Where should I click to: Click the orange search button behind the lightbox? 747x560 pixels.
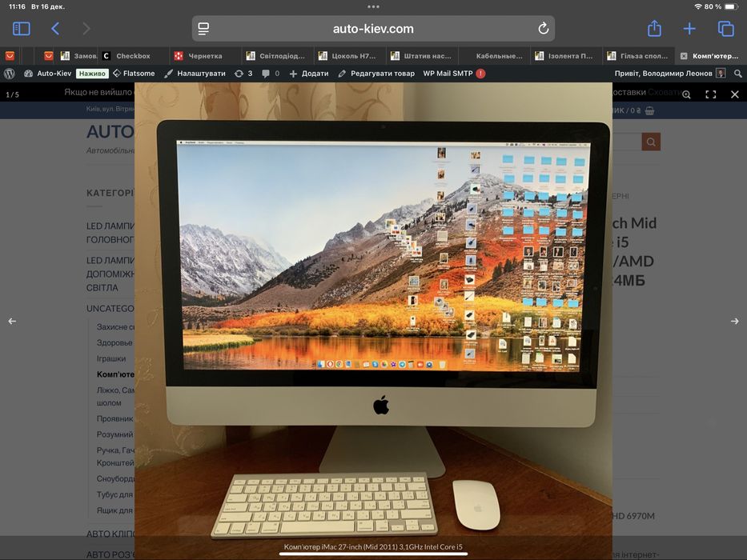click(x=651, y=142)
